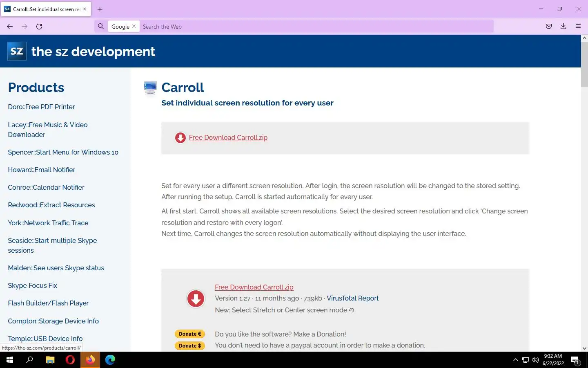Screen dimensions: 588x368
Task: Open Lacey::Free Music & Video Downloader
Action: 48,130
